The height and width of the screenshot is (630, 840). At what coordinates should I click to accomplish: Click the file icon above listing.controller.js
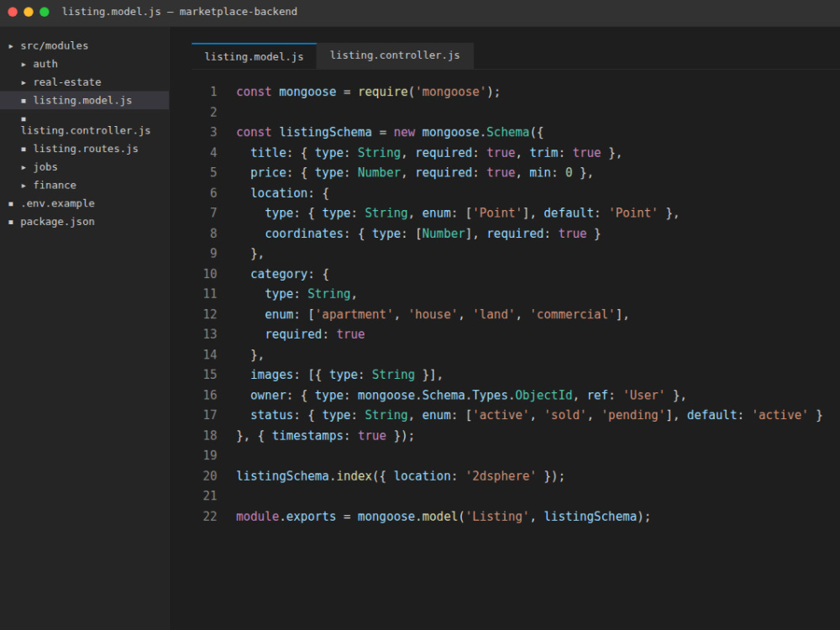coord(24,119)
